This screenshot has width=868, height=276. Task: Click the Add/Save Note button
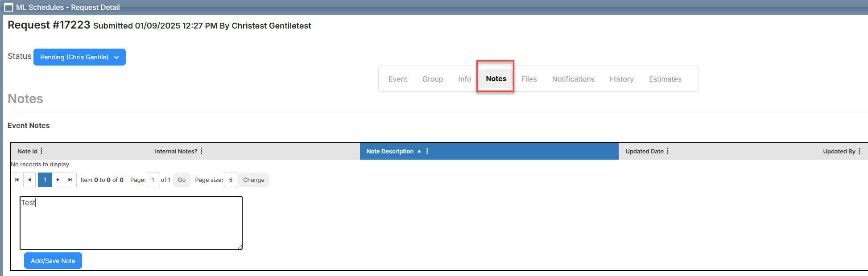click(x=53, y=261)
